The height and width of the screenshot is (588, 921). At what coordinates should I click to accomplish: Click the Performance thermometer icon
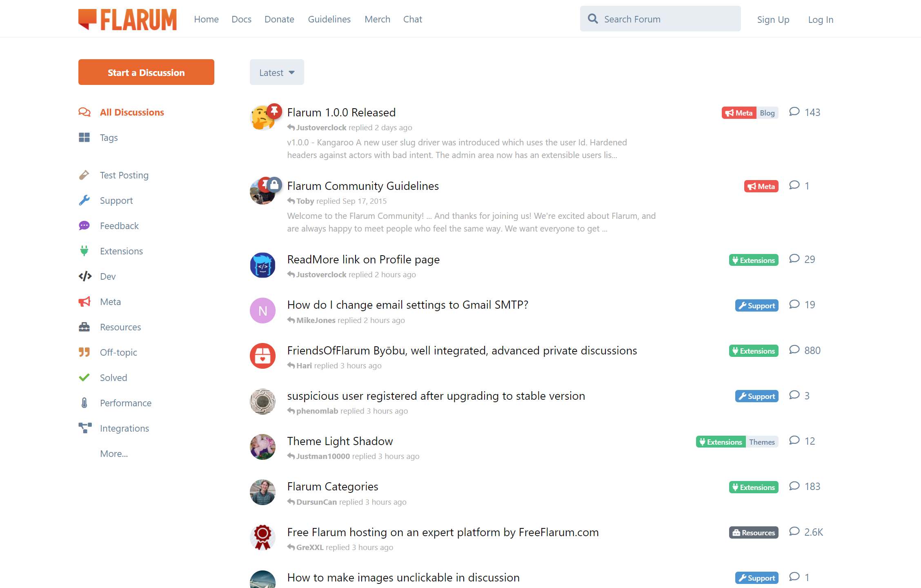[84, 403]
